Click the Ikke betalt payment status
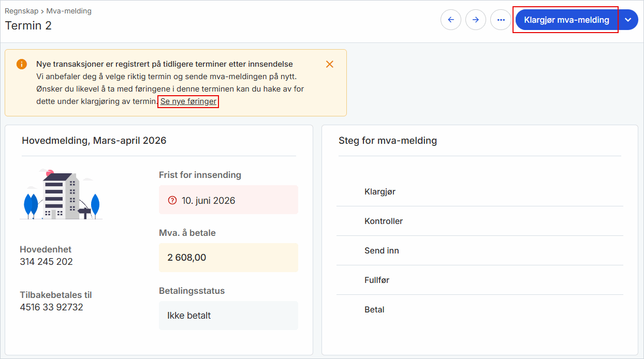The width and height of the screenshot is (644, 359). (189, 316)
